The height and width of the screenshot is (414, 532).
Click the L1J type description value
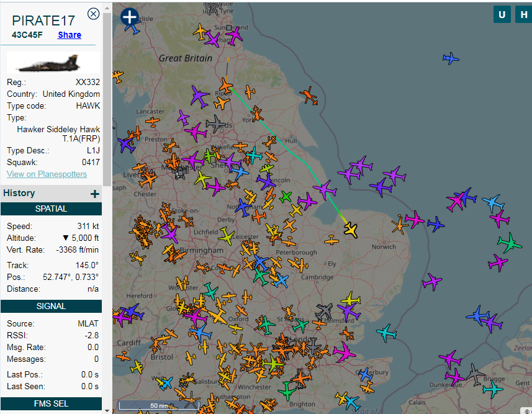point(93,150)
